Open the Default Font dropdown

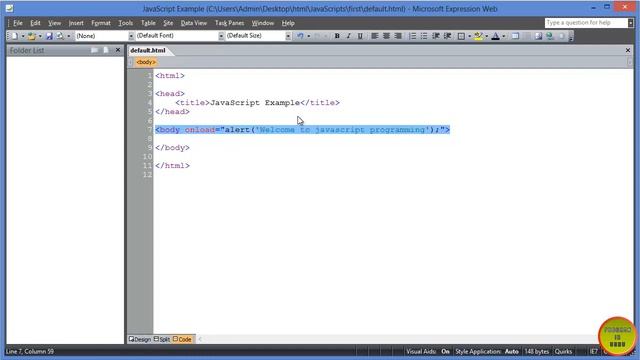[221, 36]
